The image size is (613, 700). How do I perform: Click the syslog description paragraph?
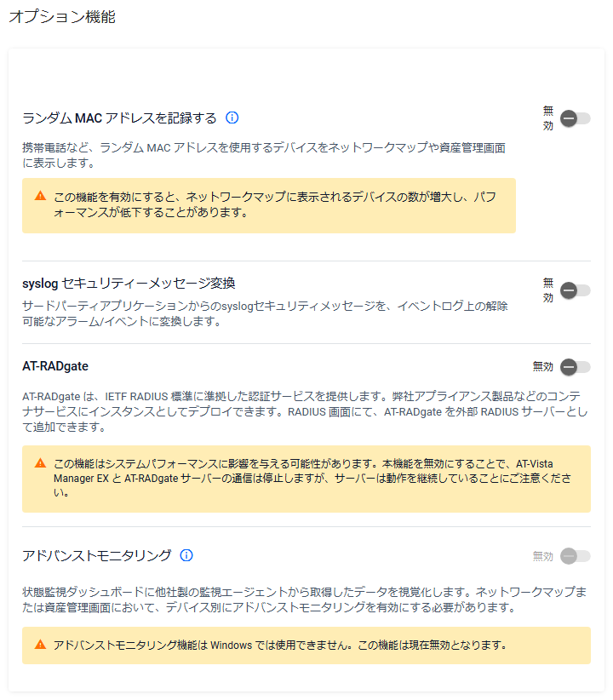pos(265,313)
